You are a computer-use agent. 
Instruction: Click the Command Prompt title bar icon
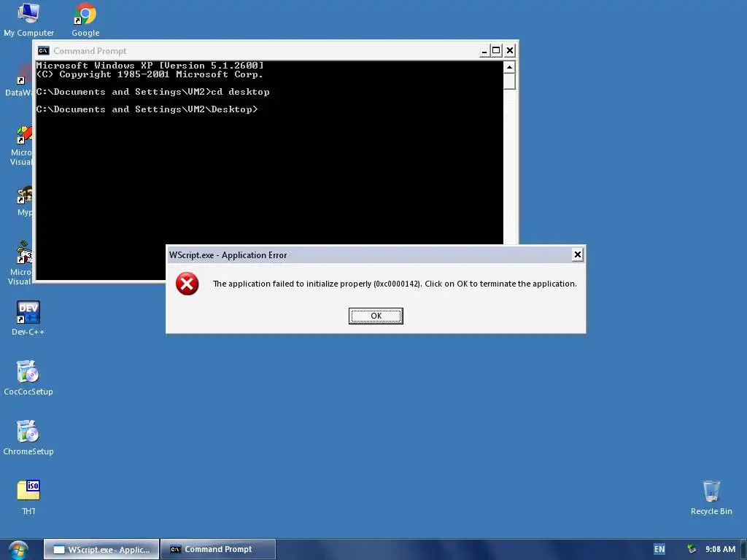43,50
